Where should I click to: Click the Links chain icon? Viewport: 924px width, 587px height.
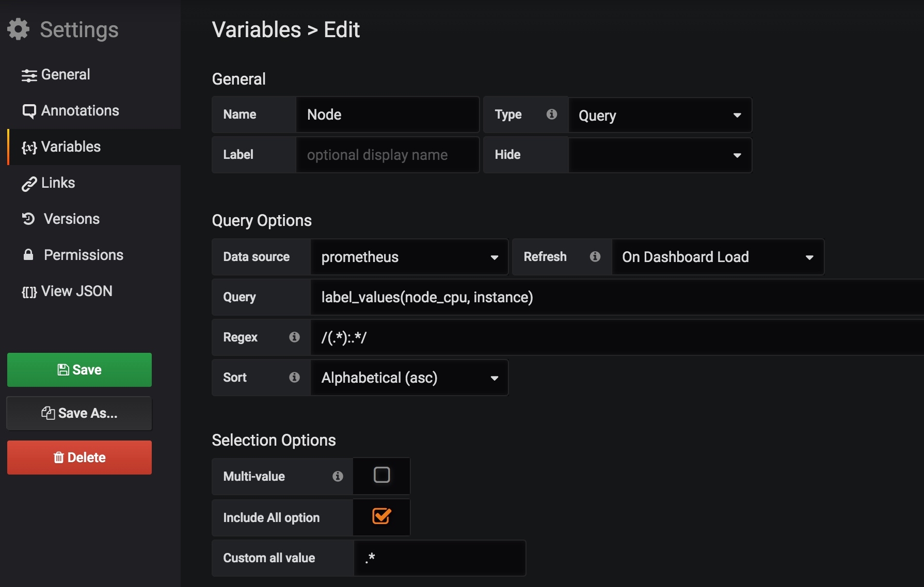click(x=29, y=184)
